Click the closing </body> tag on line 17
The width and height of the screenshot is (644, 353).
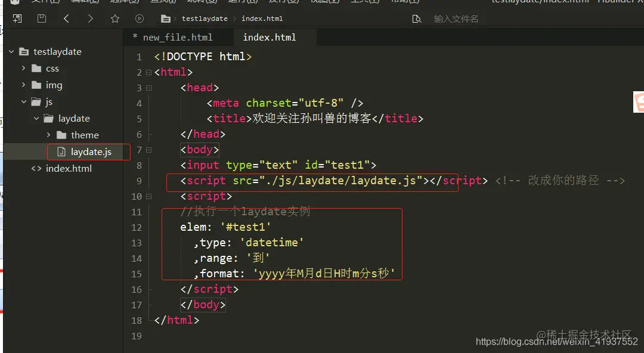tap(203, 305)
